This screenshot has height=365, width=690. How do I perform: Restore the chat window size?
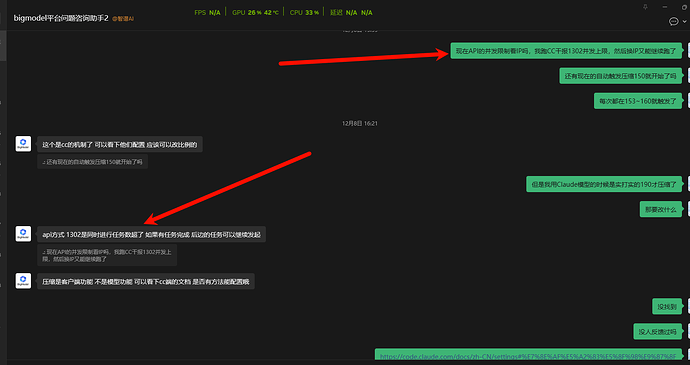click(x=684, y=7)
